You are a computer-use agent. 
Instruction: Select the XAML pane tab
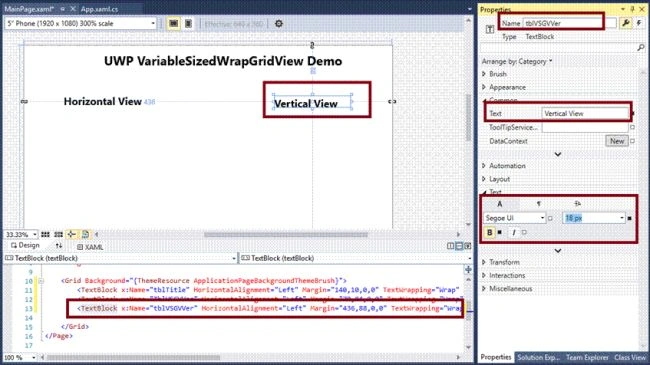click(90, 247)
